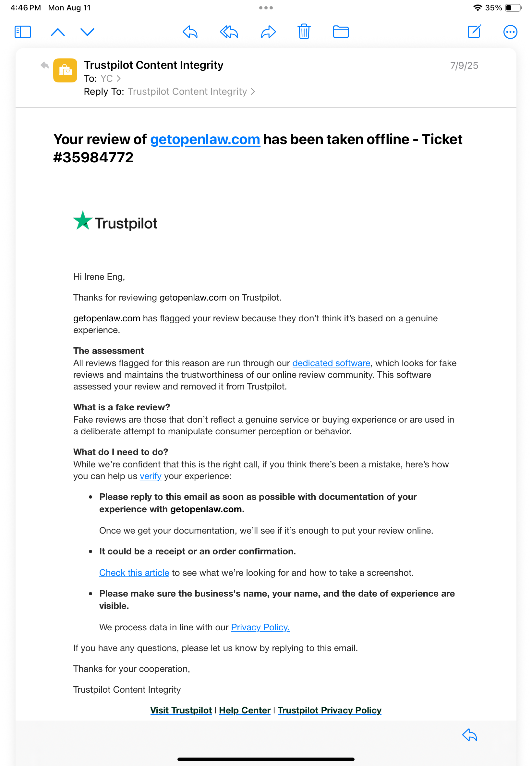Screen dimensions: 532x766
Task: Open the getopenlaw.com link in the subject
Action: (x=205, y=139)
